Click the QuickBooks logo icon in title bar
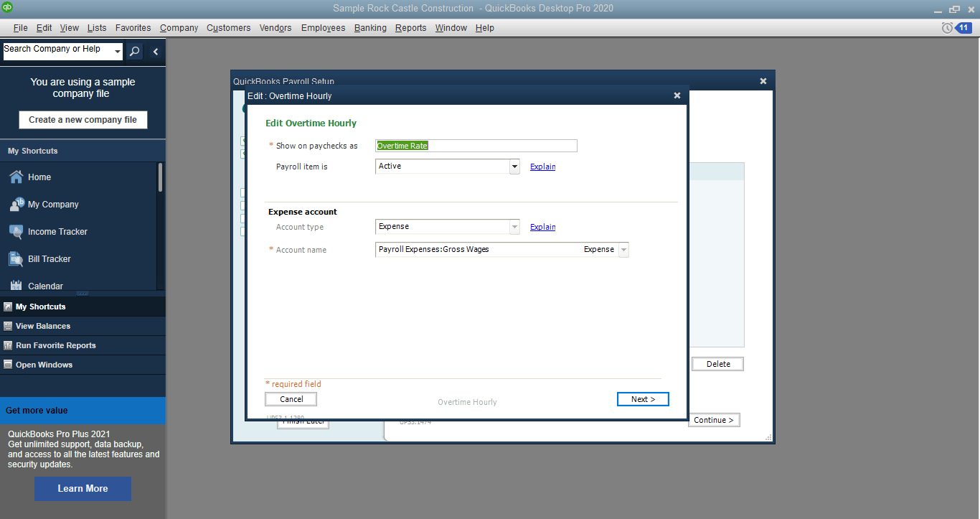 click(x=7, y=8)
